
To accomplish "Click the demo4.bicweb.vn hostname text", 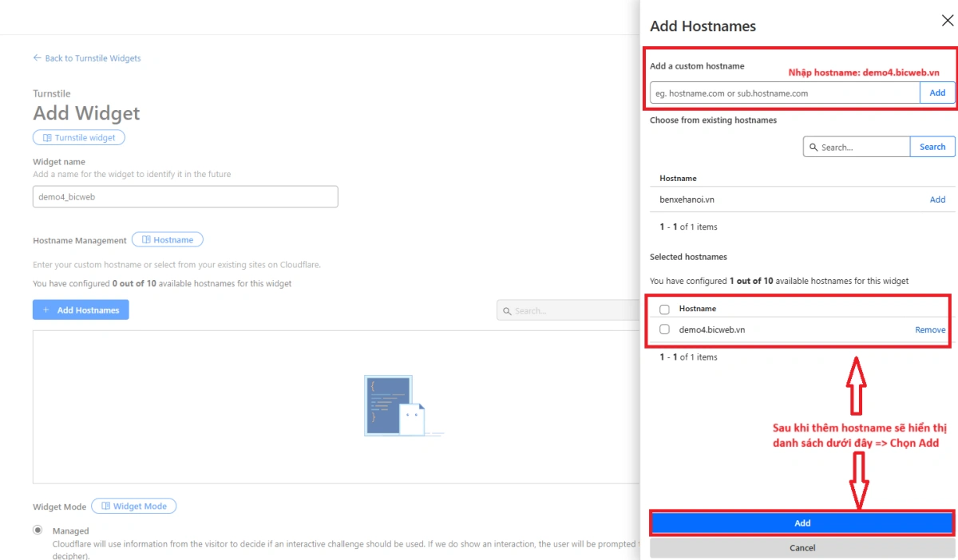I will tap(712, 329).
